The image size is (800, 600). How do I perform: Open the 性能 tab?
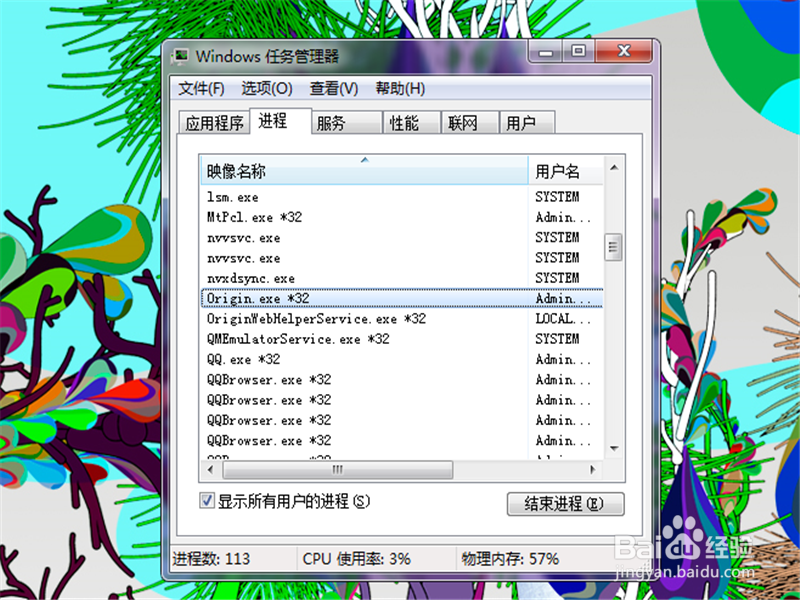(x=411, y=123)
